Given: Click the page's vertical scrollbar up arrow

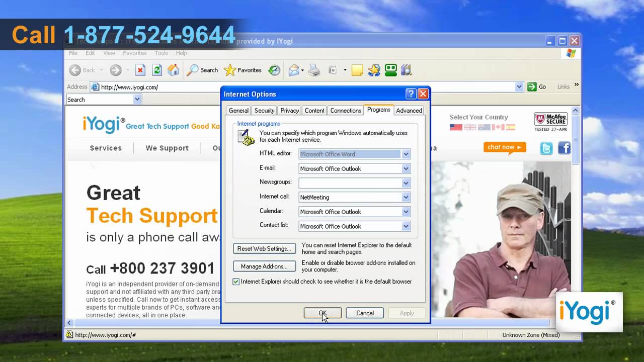Looking at the screenshot, I should click(575, 111).
